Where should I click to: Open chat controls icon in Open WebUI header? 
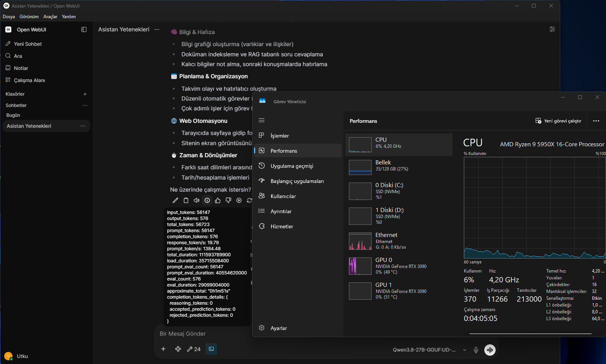tap(552, 29)
